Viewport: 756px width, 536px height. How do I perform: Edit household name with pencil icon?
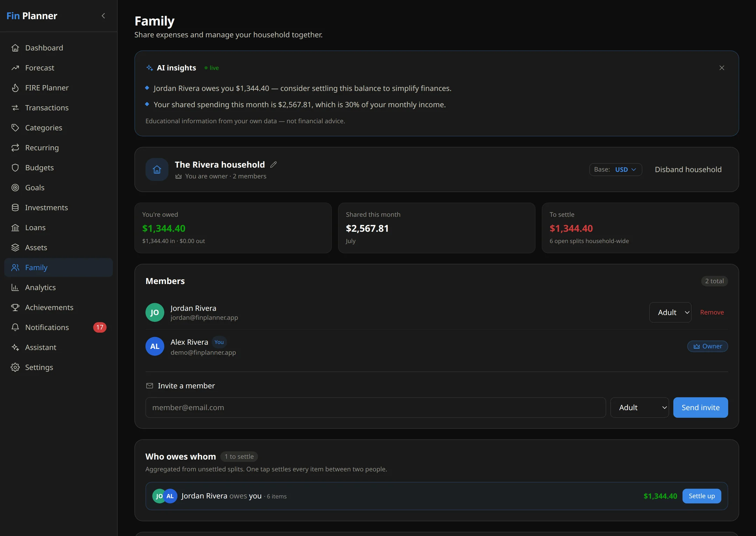point(274,164)
